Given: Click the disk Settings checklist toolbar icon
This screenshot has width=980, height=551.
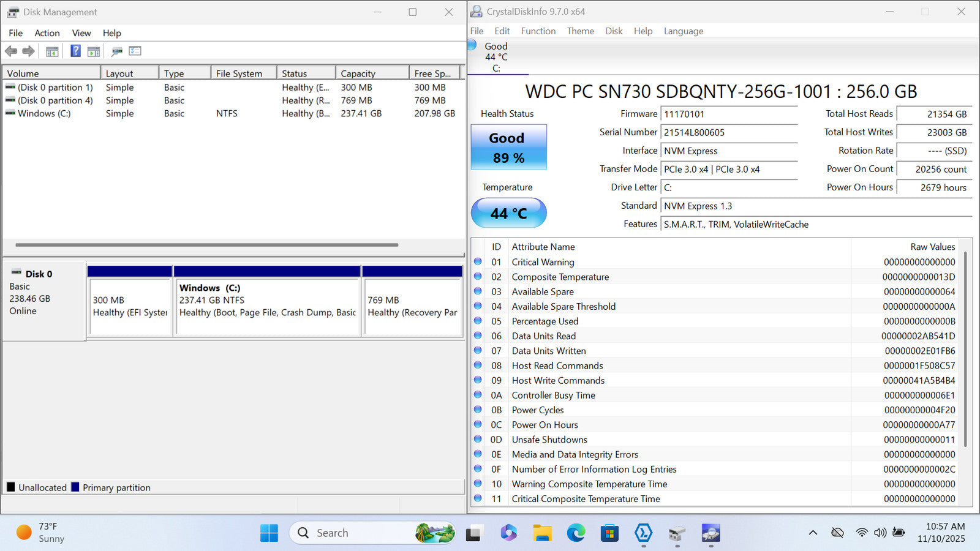Looking at the screenshot, I should [135, 51].
